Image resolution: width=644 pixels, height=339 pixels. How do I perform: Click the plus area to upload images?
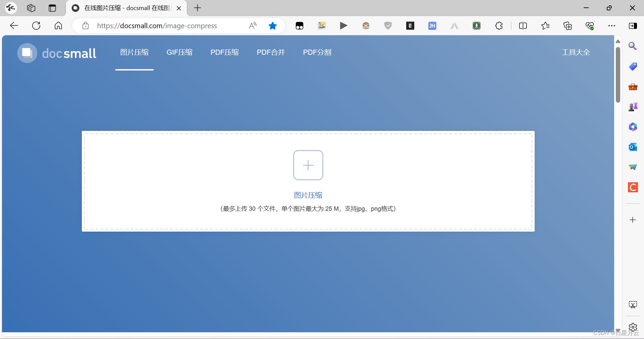(308, 165)
